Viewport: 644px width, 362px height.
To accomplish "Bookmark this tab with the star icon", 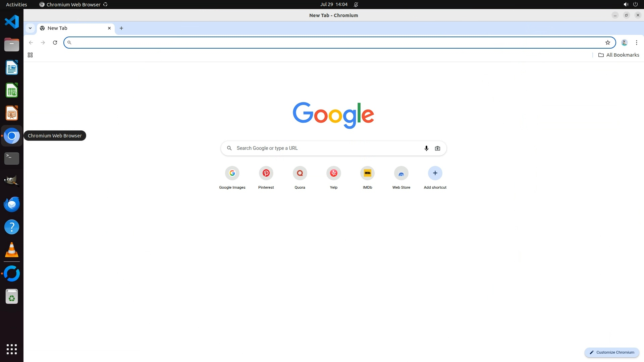I will [x=607, y=43].
